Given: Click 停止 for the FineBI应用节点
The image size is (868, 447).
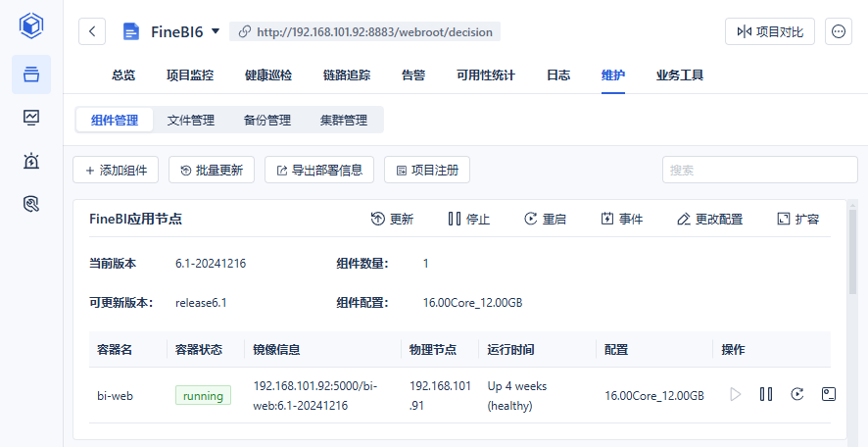Looking at the screenshot, I should click(x=469, y=220).
